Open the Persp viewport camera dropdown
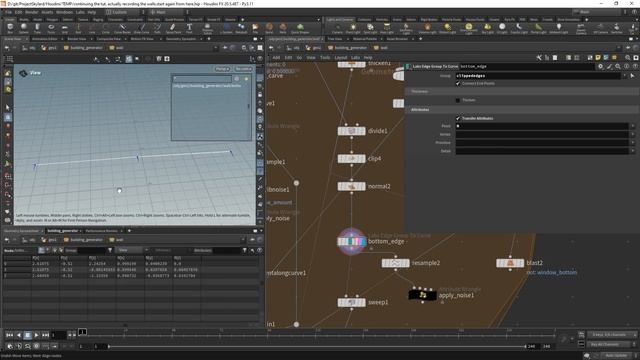Viewport: 640px width, 360px height. 222,69
